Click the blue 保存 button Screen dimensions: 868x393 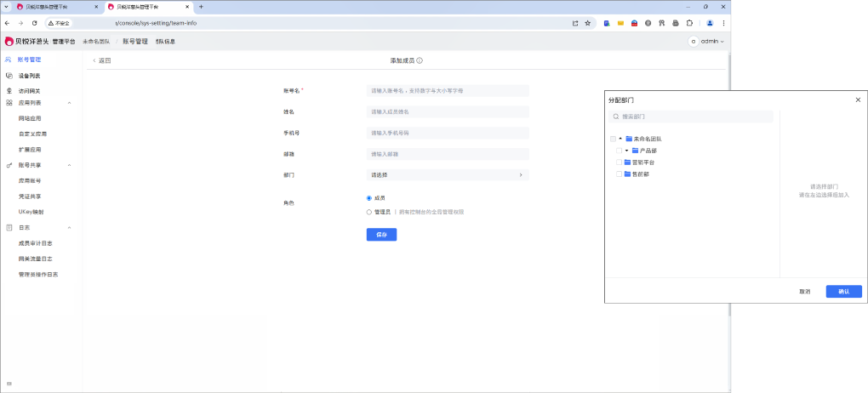click(x=381, y=235)
